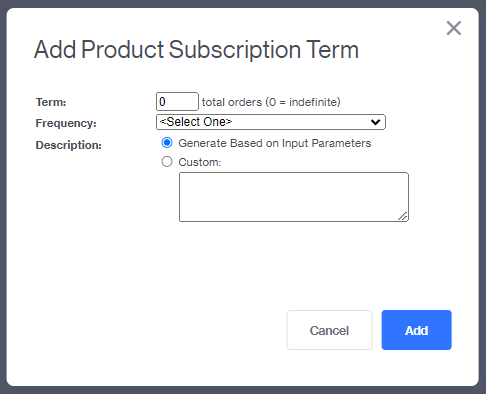Close the Add Product Subscription Term dialog
This screenshot has height=394, width=486.
point(454,28)
